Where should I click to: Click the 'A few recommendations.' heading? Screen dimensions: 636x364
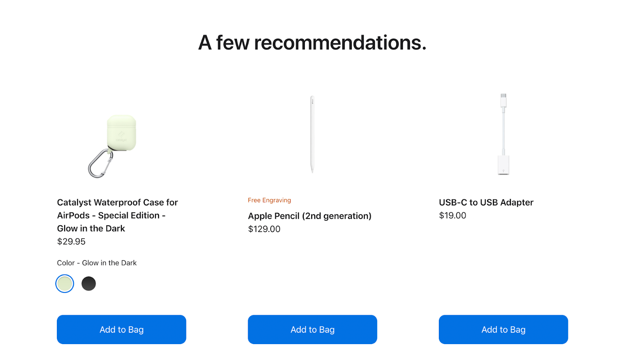tap(312, 43)
